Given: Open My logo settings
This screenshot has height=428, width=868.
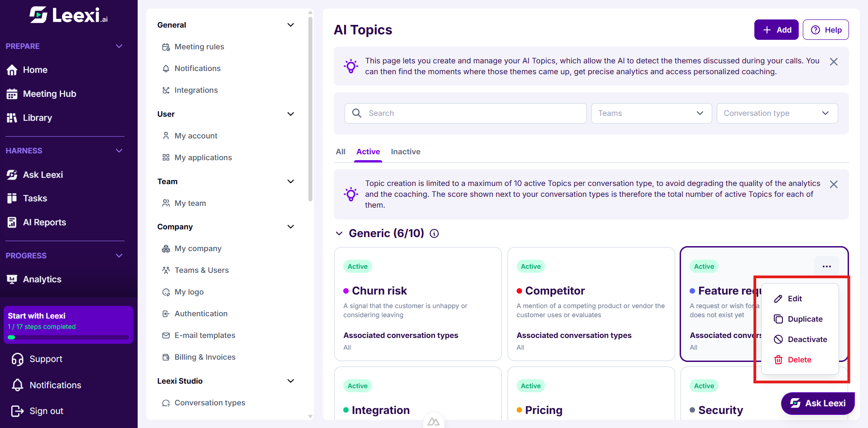Looking at the screenshot, I should pos(189,292).
